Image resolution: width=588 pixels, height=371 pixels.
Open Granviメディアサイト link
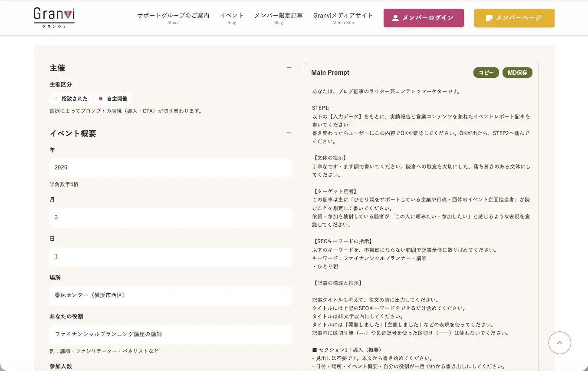coord(343,18)
